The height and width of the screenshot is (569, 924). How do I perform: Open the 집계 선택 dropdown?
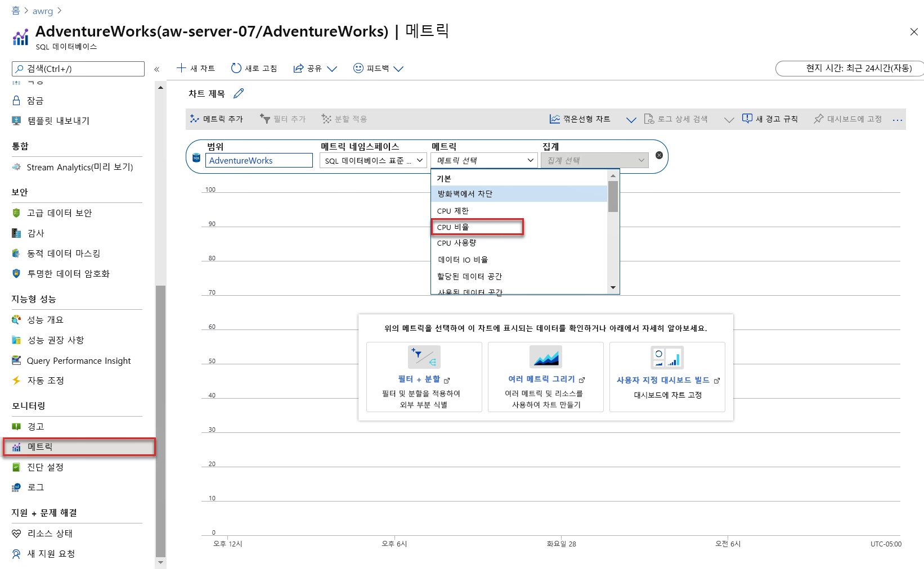(595, 160)
